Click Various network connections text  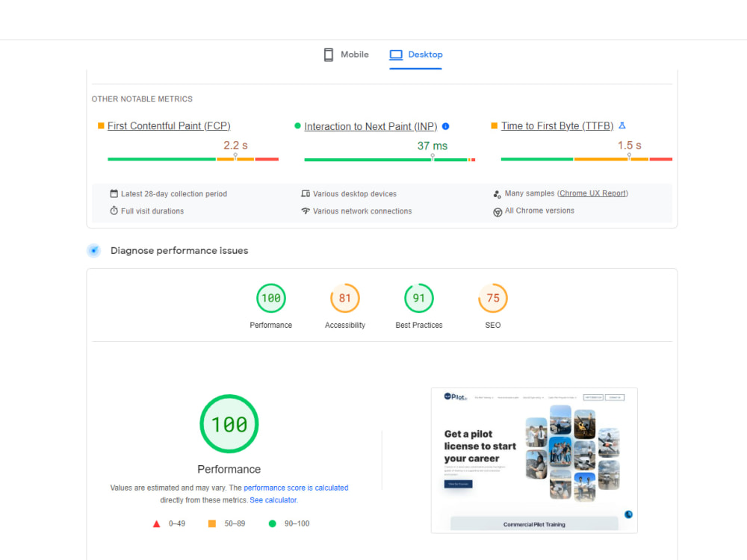click(x=362, y=211)
